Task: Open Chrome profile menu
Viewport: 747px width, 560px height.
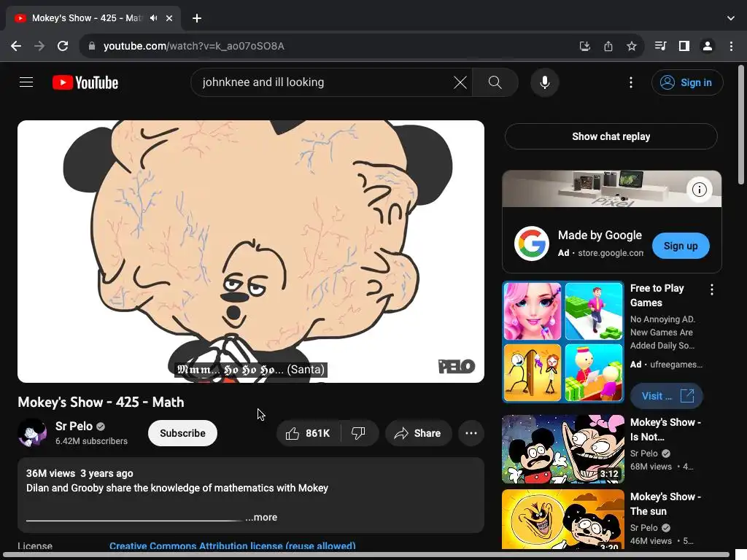Action: click(x=707, y=46)
